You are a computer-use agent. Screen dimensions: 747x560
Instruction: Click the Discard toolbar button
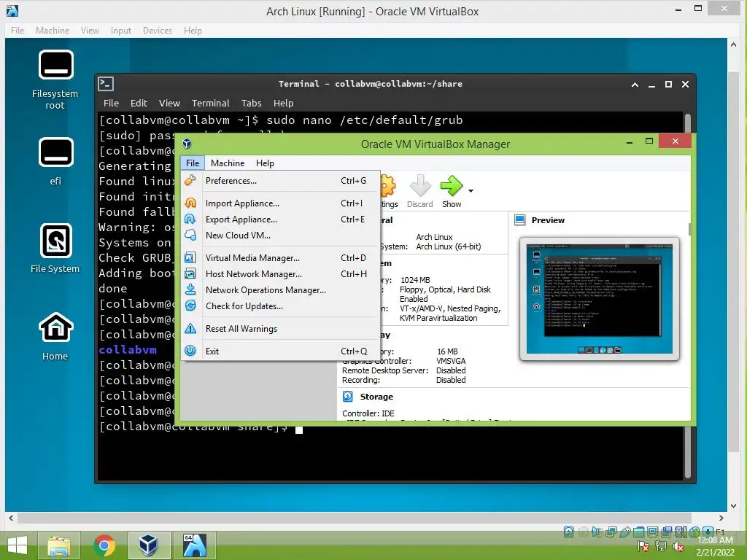tap(419, 192)
